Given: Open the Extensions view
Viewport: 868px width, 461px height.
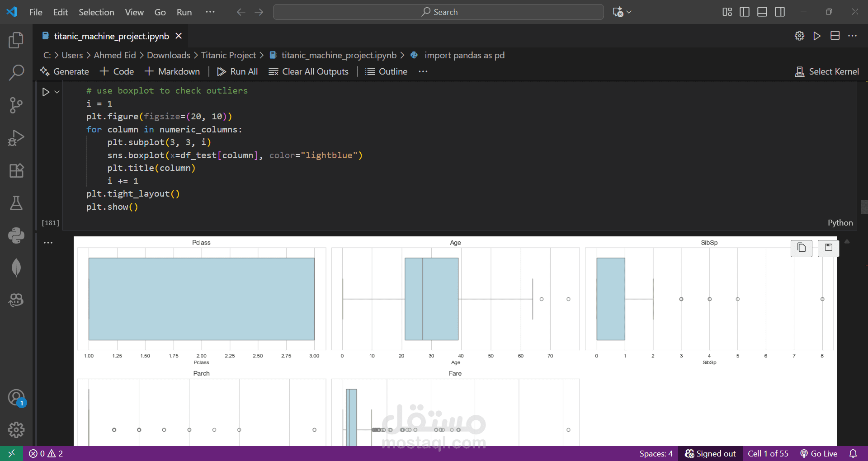Looking at the screenshot, I should click(16, 170).
